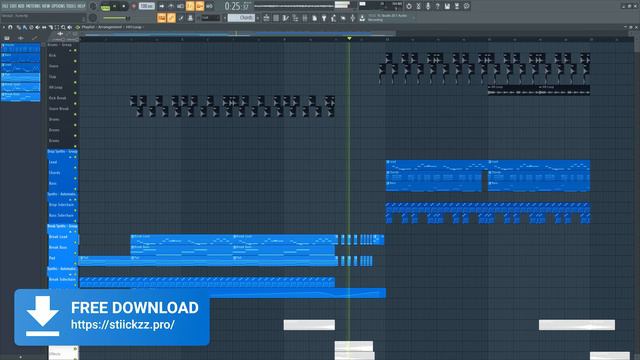Click the playlist magnet snap icon
Screen dimensions: 640x360
point(10,27)
